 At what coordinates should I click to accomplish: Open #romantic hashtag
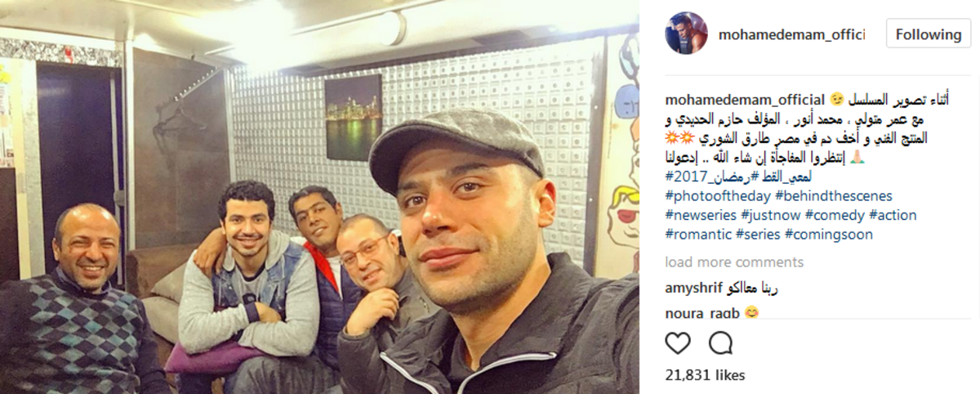[698, 235]
